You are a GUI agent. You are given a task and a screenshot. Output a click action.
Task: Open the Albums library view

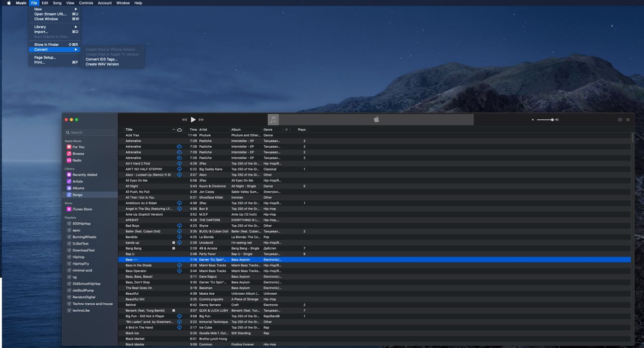coord(78,188)
